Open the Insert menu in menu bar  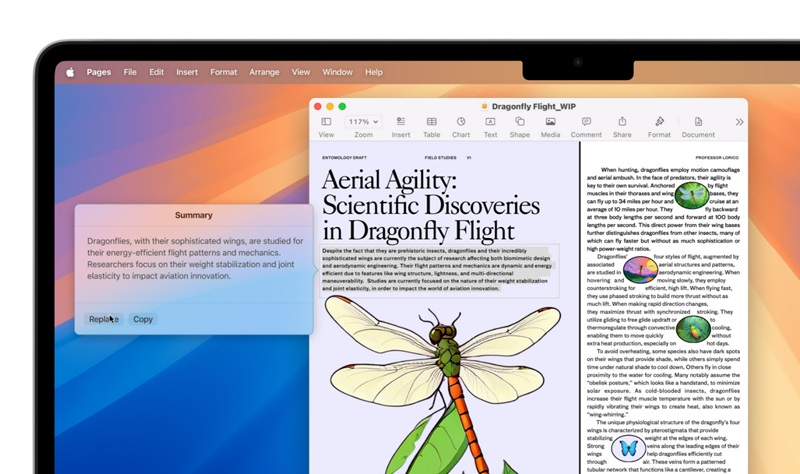click(x=187, y=72)
